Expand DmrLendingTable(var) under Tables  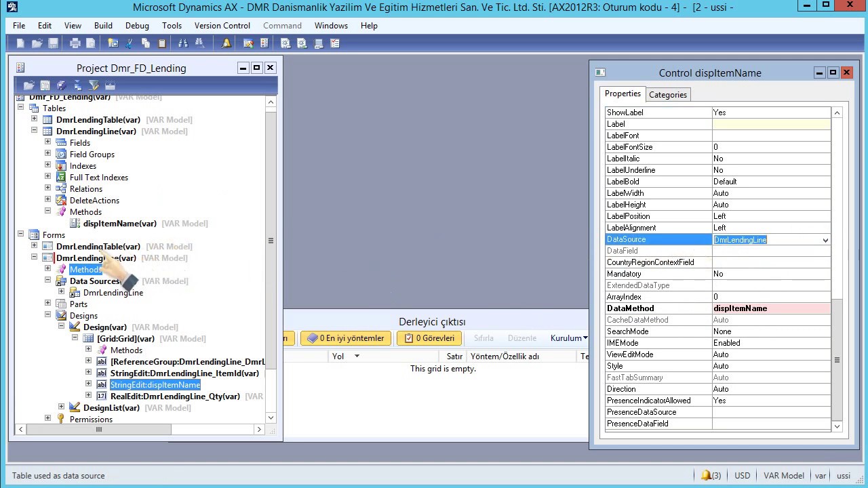tap(34, 119)
